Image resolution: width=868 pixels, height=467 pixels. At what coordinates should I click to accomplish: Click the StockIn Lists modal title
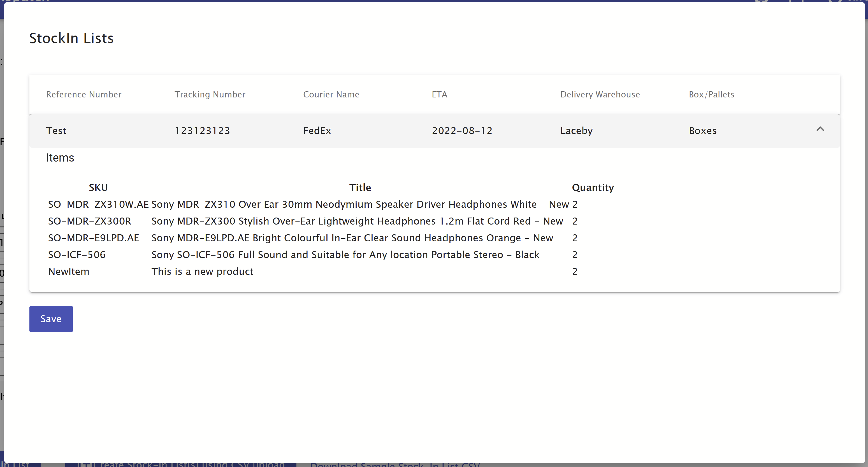click(x=71, y=38)
